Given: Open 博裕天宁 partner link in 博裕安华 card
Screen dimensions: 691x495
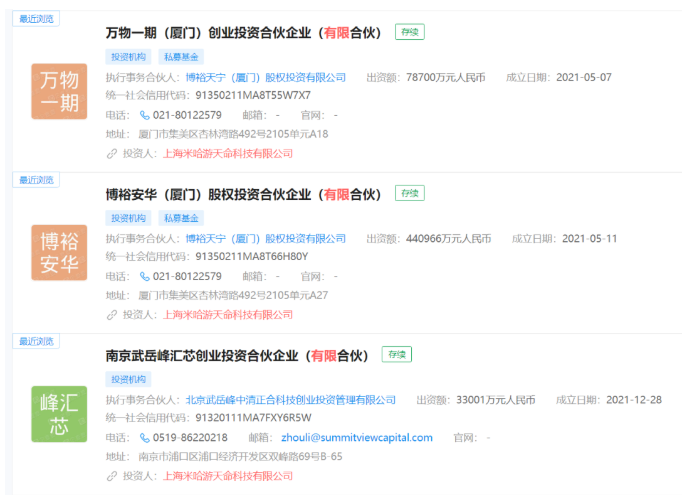Looking at the screenshot, I should (265, 239).
